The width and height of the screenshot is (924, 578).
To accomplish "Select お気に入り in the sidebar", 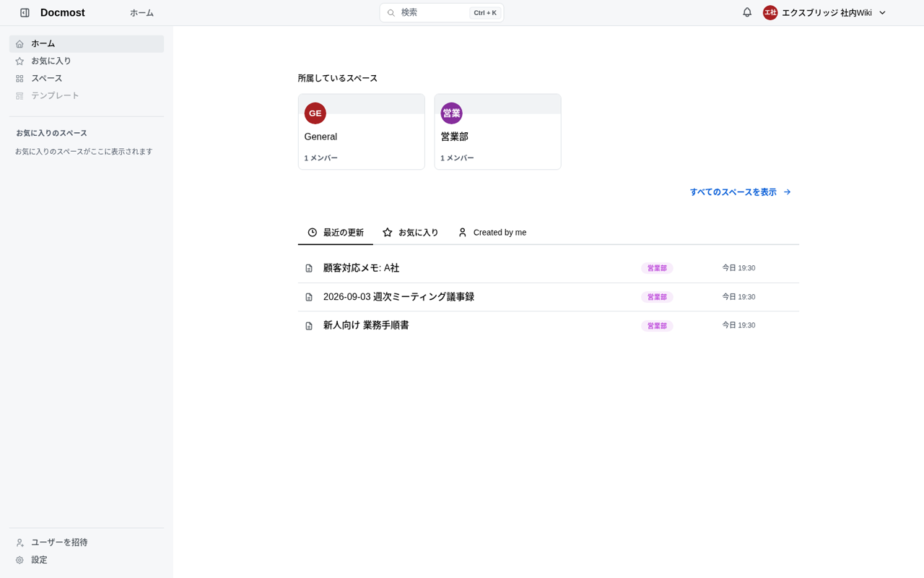I will tap(87, 61).
